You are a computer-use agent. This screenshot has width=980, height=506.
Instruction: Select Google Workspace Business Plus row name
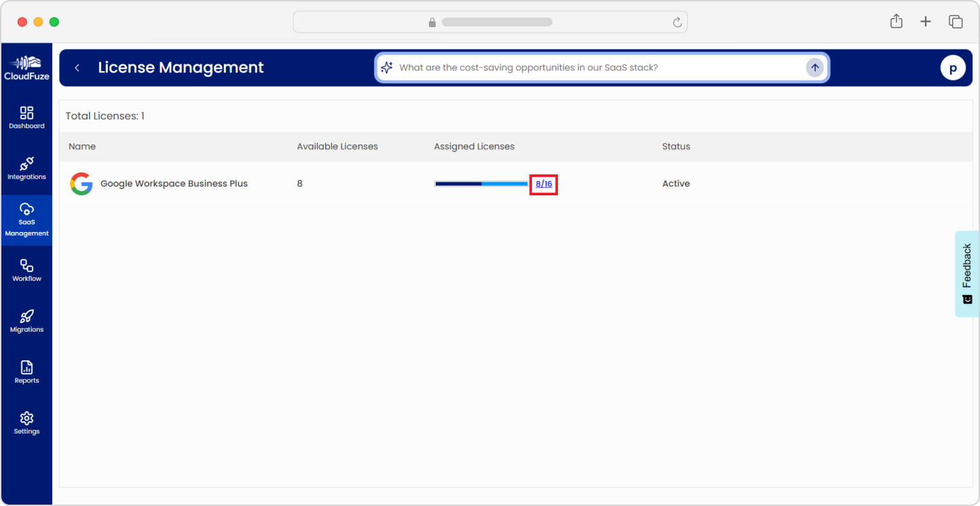pyautogui.click(x=174, y=184)
